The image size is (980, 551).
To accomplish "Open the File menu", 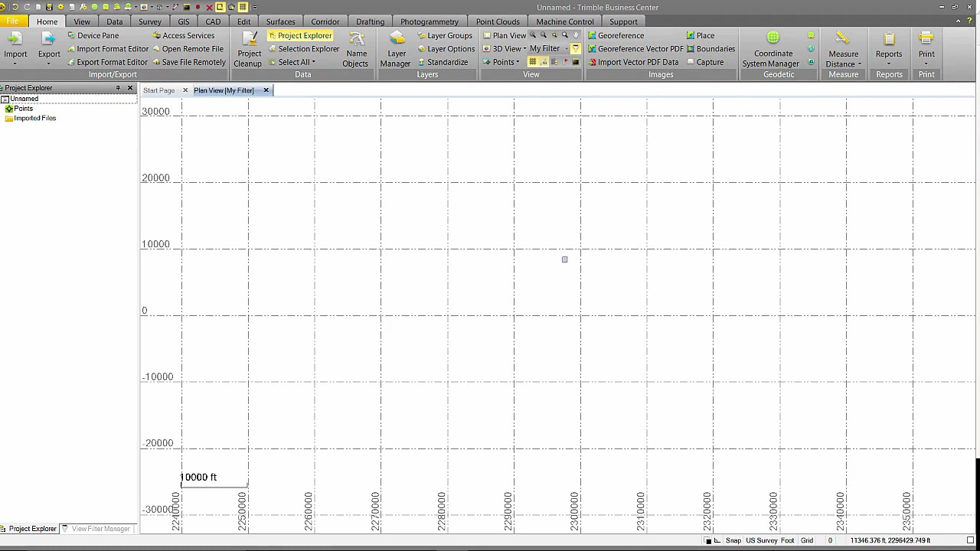I will click(x=13, y=21).
